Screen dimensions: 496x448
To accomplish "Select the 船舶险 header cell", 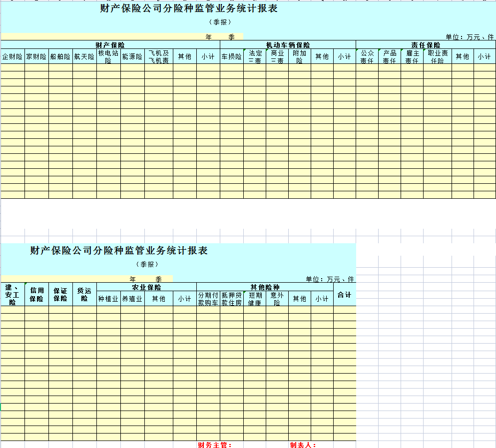I will [x=60, y=56].
